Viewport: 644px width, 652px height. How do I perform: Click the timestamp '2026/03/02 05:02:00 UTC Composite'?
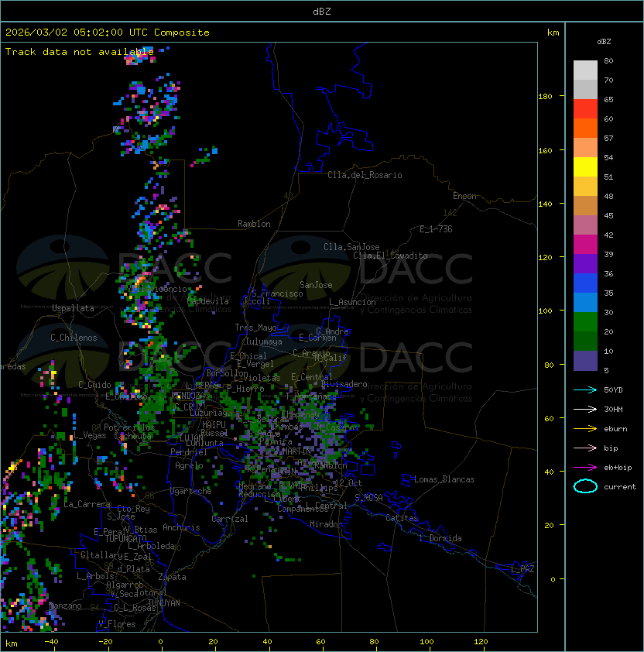click(x=108, y=33)
